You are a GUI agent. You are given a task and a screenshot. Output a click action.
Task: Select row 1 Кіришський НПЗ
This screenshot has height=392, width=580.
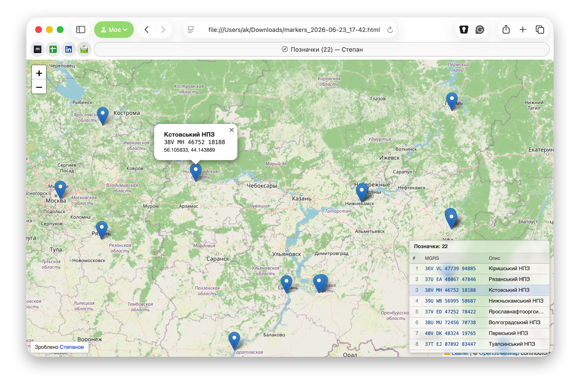479,268
